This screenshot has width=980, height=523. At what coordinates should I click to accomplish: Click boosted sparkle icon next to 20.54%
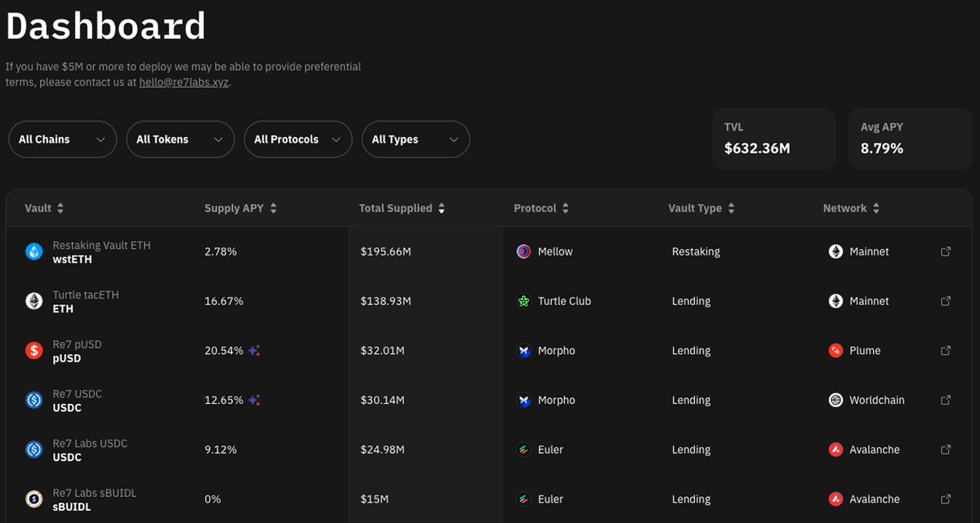(254, 351)
